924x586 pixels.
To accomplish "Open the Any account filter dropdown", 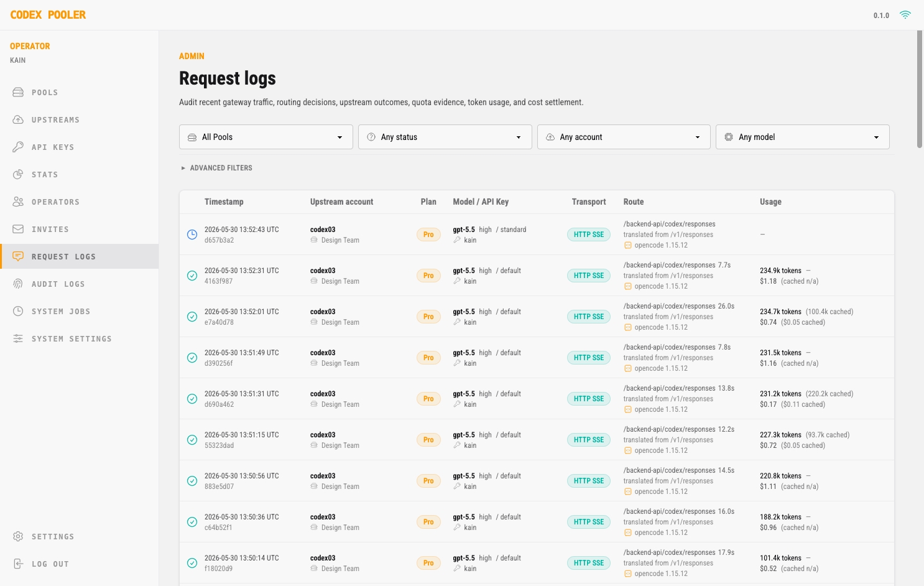I will point(624,137).
